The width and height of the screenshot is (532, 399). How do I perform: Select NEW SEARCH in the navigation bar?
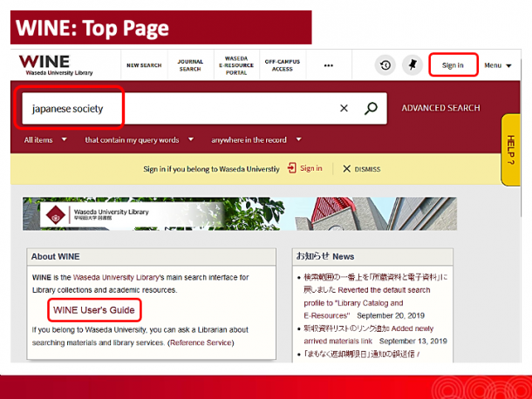click(x=144, y=65)
